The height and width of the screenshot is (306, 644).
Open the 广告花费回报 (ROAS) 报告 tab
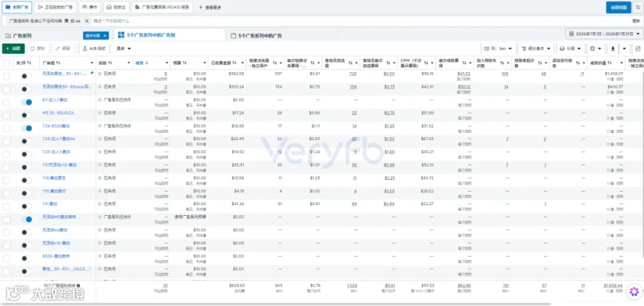point(162,7)
